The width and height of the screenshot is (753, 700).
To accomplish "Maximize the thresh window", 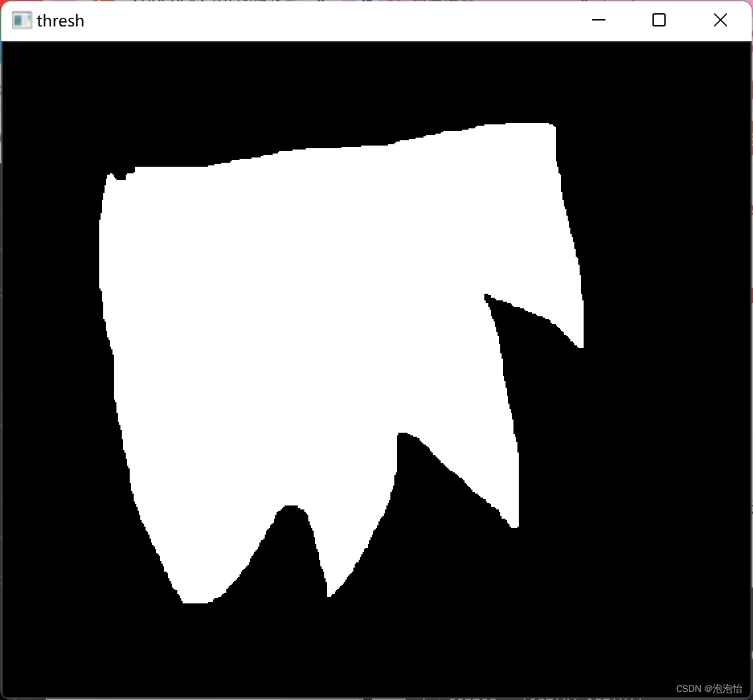I will (x=659, y=20).
